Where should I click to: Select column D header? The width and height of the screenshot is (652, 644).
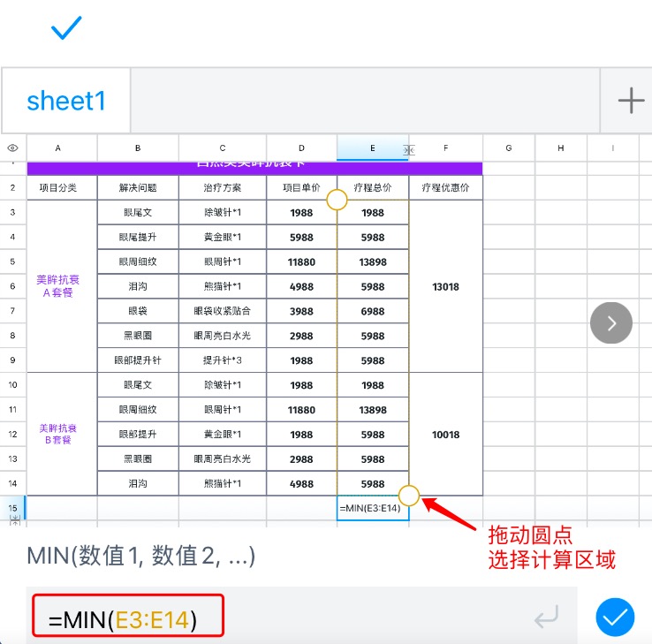coord(301,148)
